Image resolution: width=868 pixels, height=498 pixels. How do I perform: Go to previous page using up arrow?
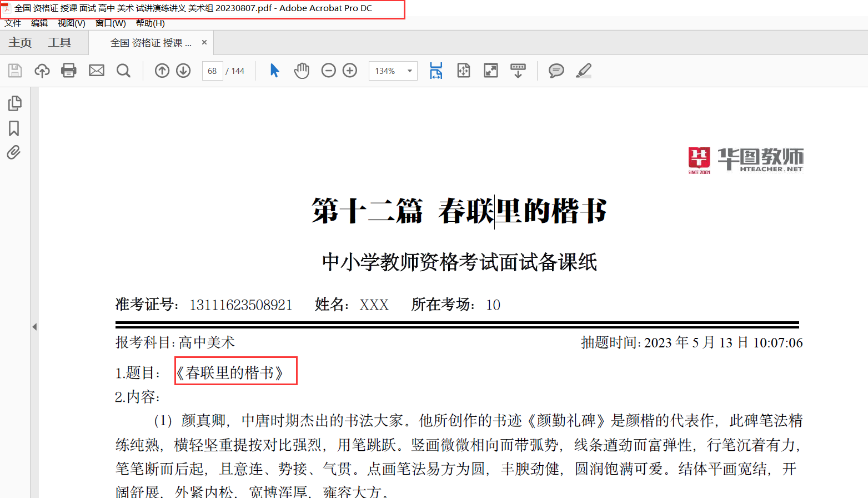coord(162,71)
